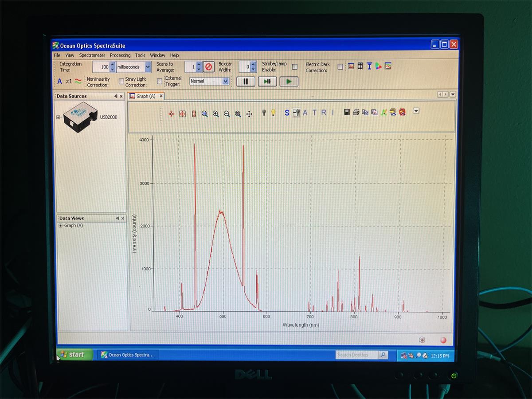Toggle the Nonlinearity Correction checkbox
The height and width of the screenshot is (399, 532).
point(121,82)
